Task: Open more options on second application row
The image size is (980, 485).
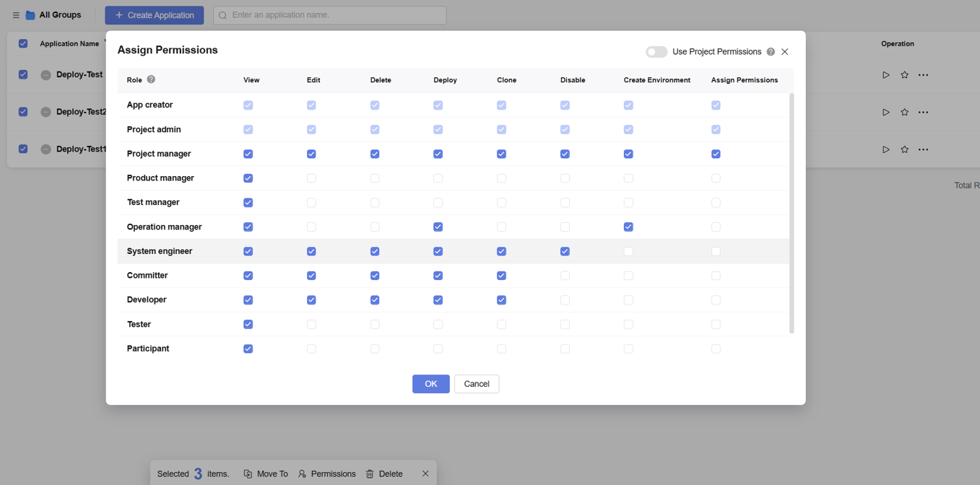Action: [923, 113]
